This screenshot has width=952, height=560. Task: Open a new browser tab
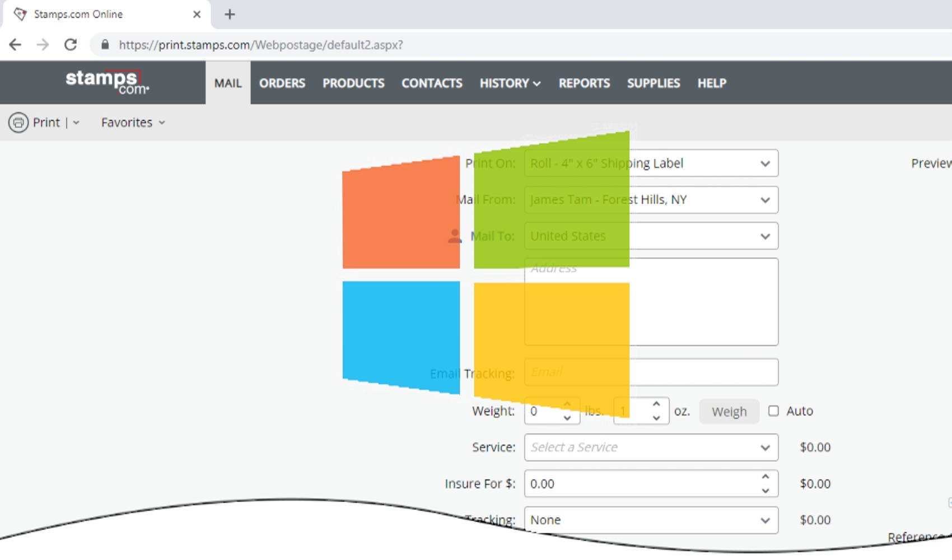click(x=230, y=15)
